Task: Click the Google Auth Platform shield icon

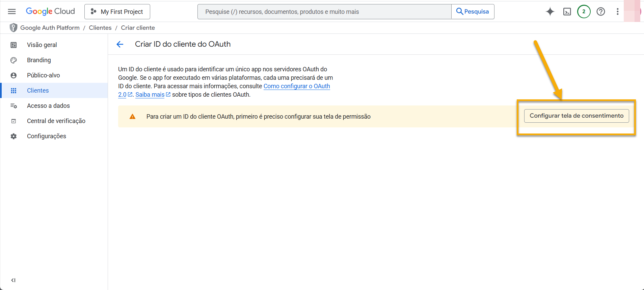Action: [14, 28]
